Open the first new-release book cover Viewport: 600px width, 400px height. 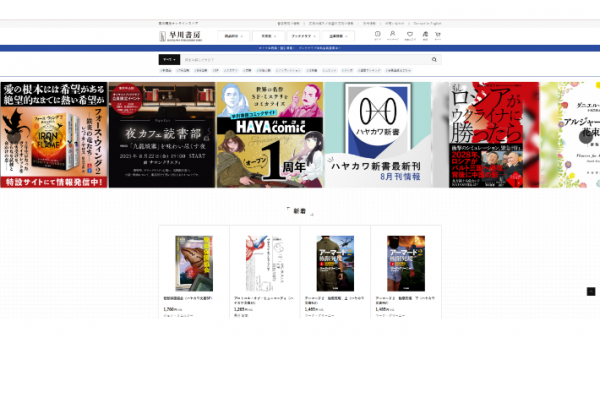(x=194, y=263)
